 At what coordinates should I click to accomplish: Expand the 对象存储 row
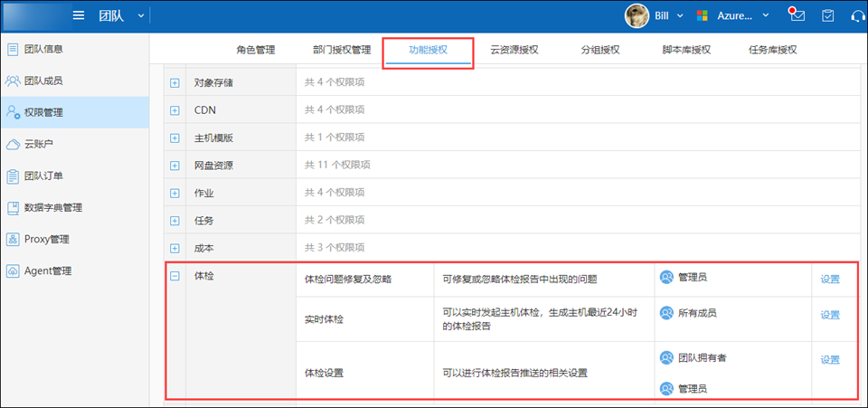click(175, 83)
